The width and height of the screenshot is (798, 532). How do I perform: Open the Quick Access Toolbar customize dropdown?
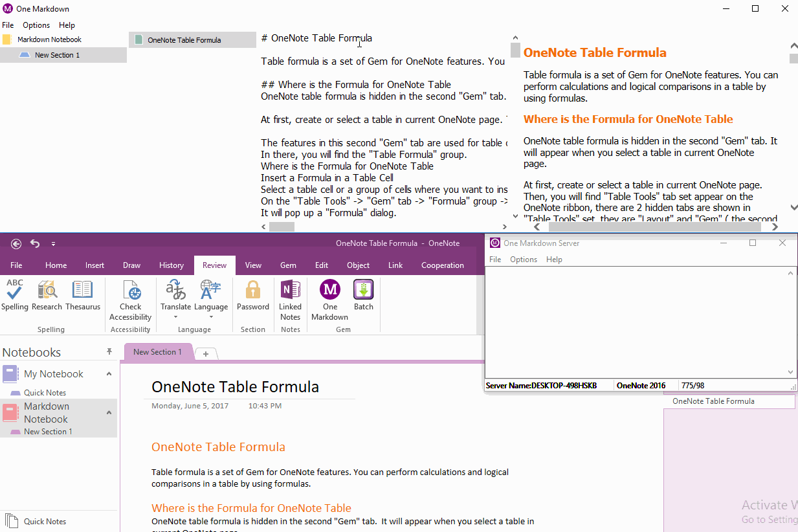(x=53, y=244)
